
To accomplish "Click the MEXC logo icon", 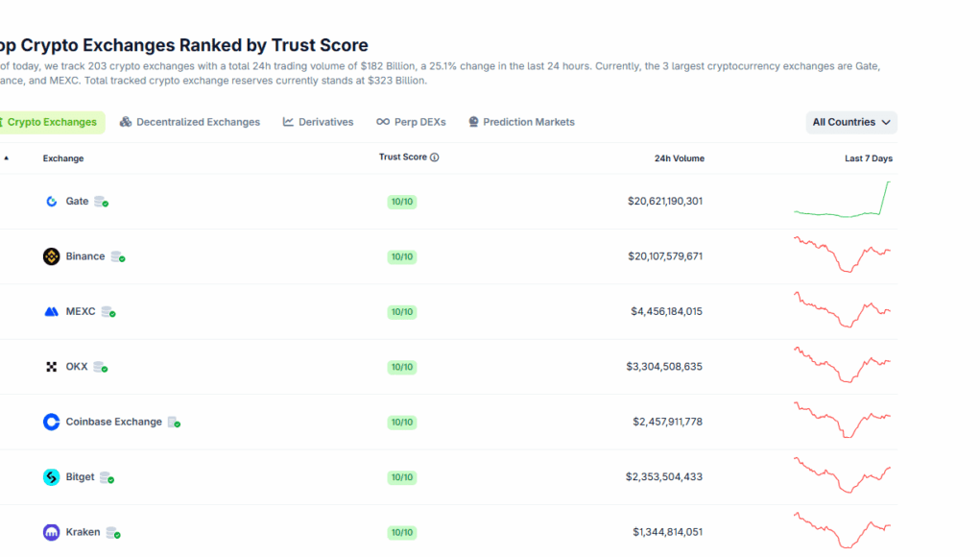I will 52,312.
